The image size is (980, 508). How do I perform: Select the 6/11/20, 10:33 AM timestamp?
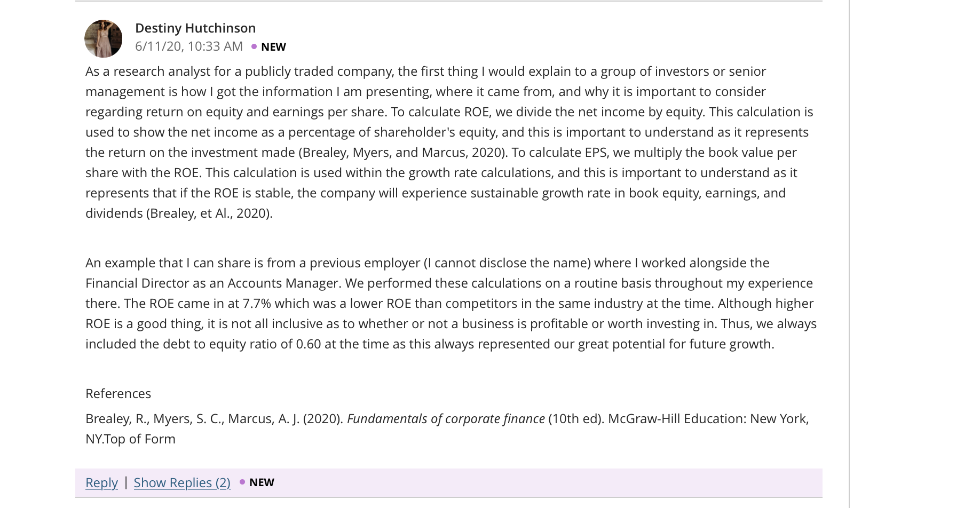[x=189, y=46]
